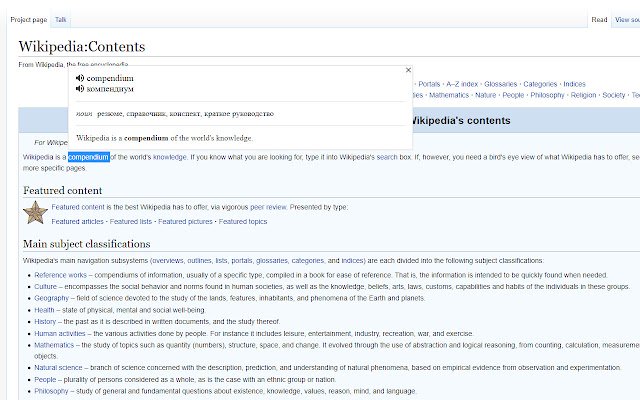This screenshot has height=400, width=640.
Task: Open the Culture subject link
Action: tap(45, 287)
